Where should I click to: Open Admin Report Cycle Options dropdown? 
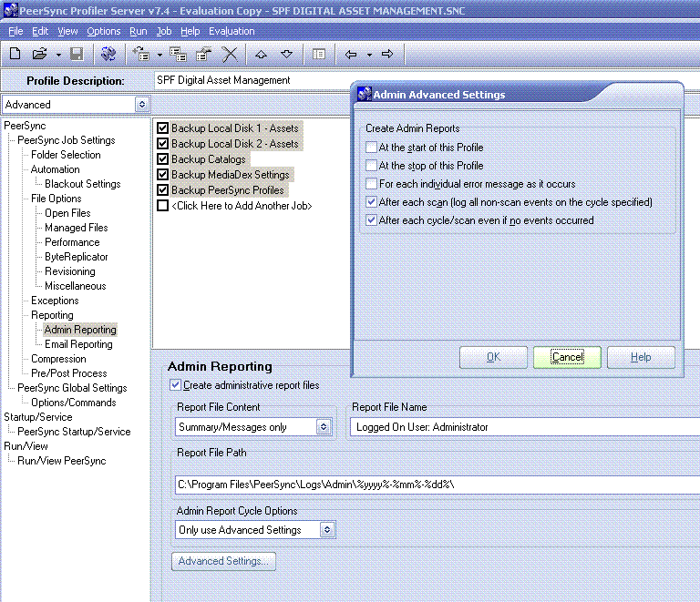327,530
